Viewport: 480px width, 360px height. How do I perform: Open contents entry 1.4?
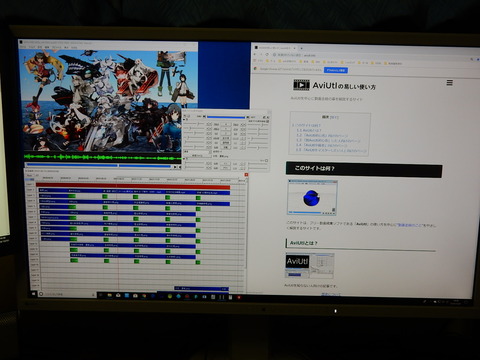[322, 146]
